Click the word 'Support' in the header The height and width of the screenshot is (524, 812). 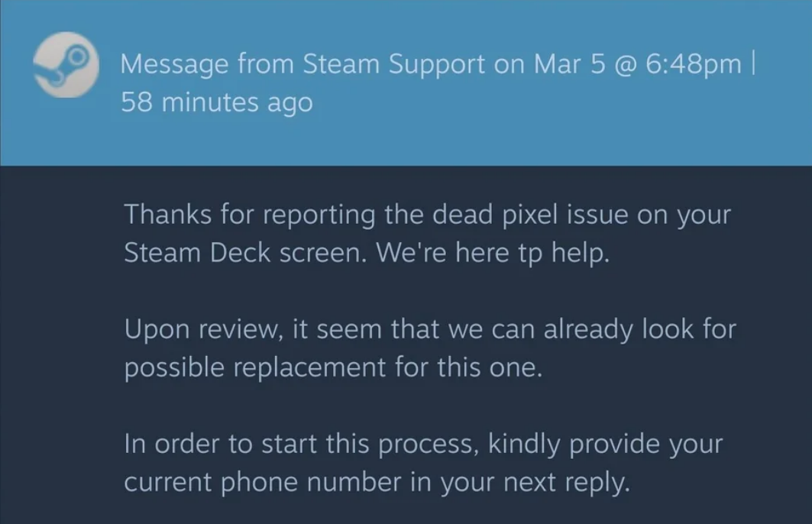click(436, 65)
